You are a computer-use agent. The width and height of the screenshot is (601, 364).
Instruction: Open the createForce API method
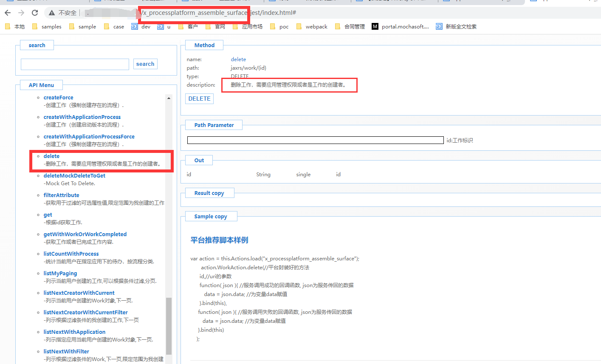pyautogui.click(x=58, y=97)
